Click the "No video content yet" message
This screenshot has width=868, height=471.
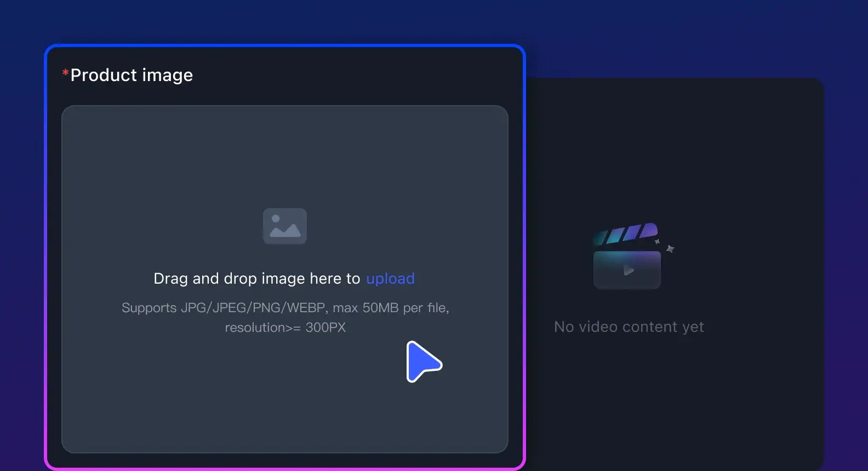[x=629, y=327]
